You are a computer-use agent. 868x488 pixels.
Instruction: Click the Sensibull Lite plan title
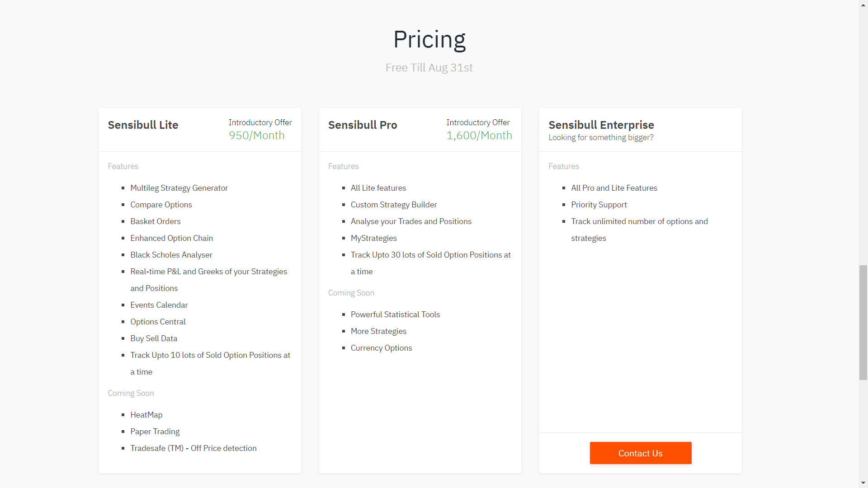143,125
